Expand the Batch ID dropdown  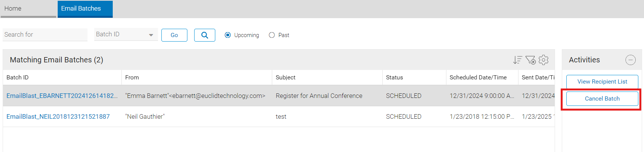coord(126,34)
